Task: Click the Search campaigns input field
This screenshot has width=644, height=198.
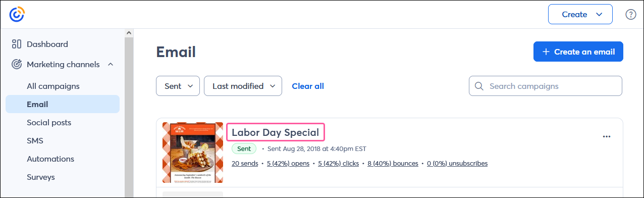Action: (546, 86)
